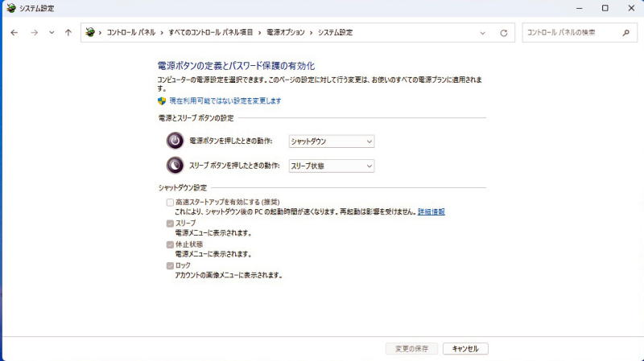The width and height of the screenshot is (644, 361).
Task: Click the power button icon
Action: 175,141
